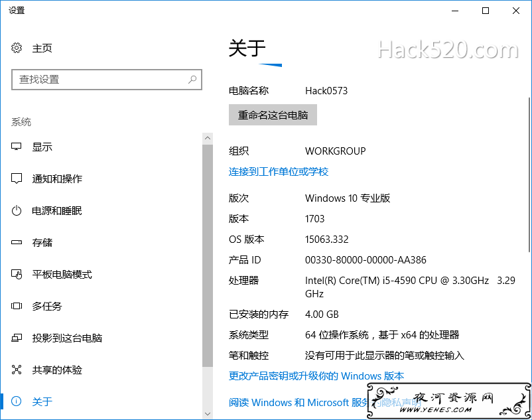
Task: Open 投影到这台电脑 settings
Action: 67,338
